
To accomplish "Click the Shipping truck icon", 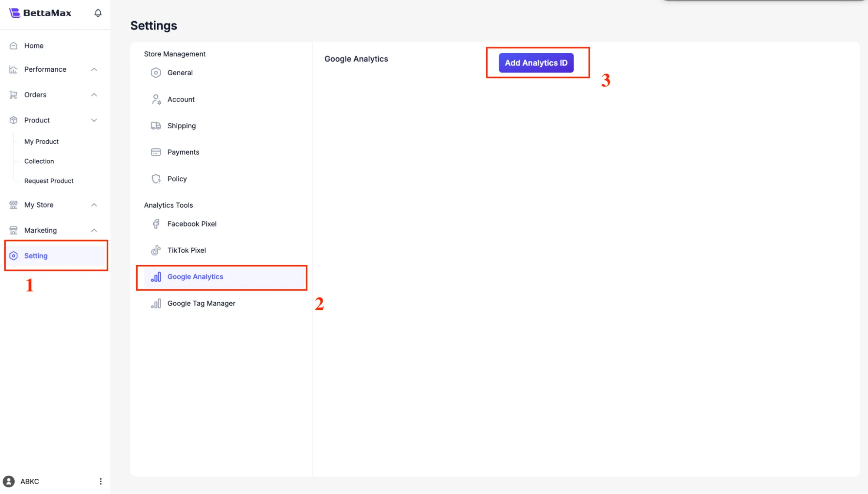I will (155, 126).
